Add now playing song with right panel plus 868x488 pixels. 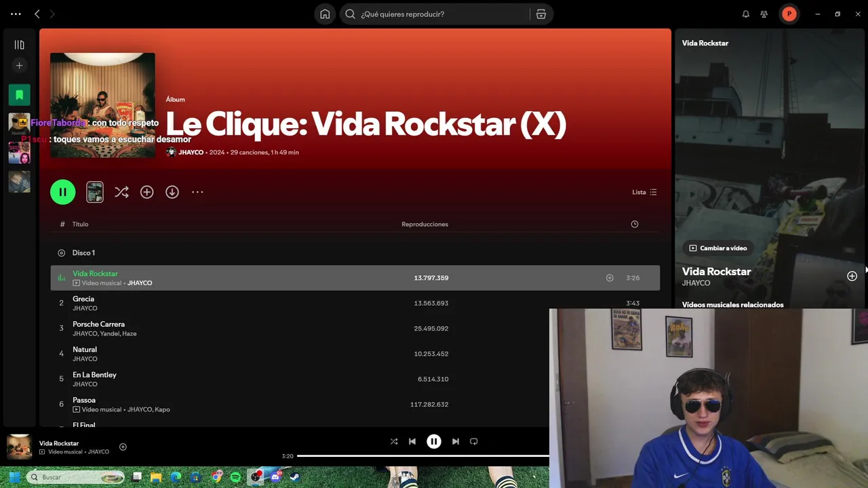click(852, 276)
